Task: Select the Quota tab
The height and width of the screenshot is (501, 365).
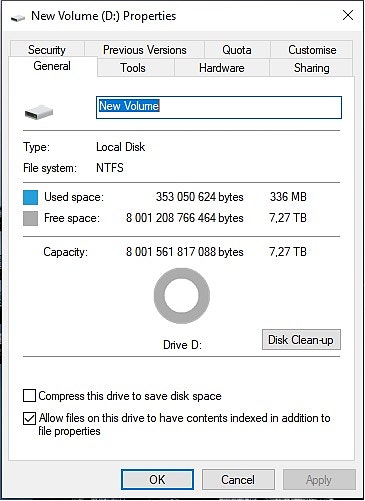Action: [237, 50]
